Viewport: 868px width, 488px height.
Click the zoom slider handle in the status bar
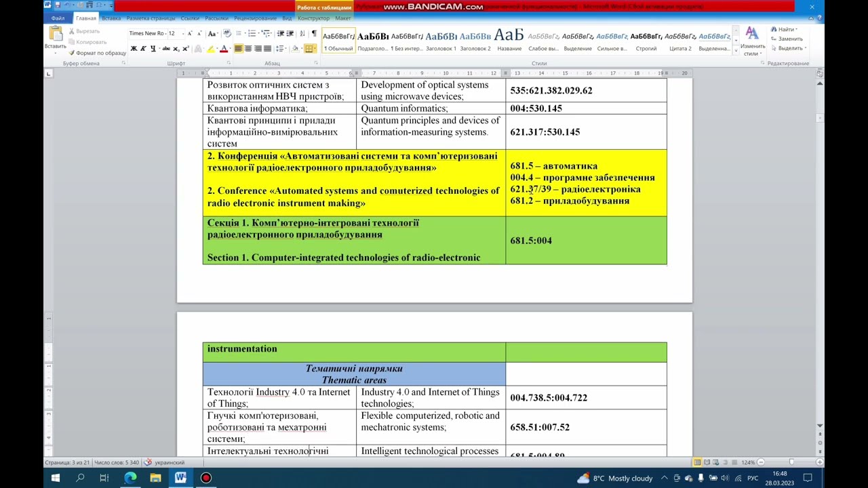coord(791,462)
